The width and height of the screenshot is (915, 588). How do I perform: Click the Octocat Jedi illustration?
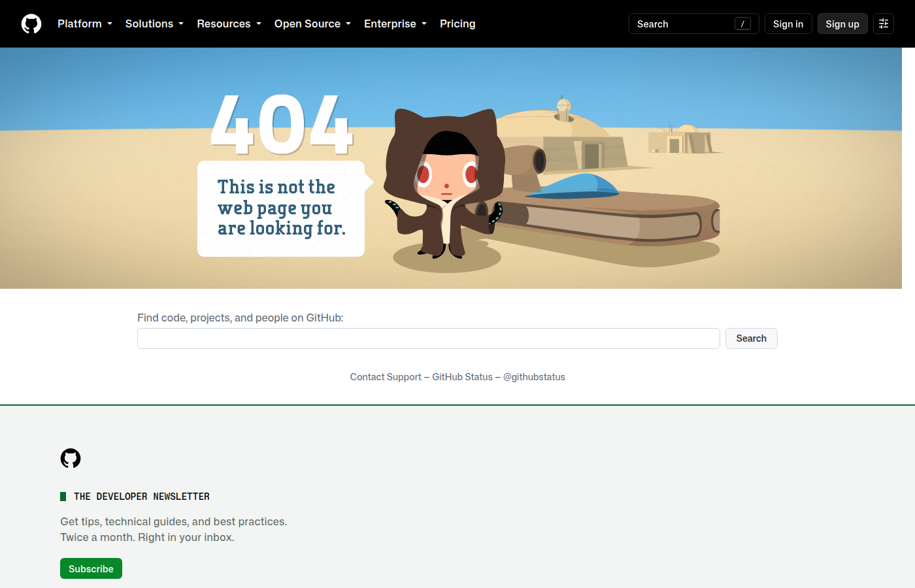pyautogui.click(x=445, y=184)
